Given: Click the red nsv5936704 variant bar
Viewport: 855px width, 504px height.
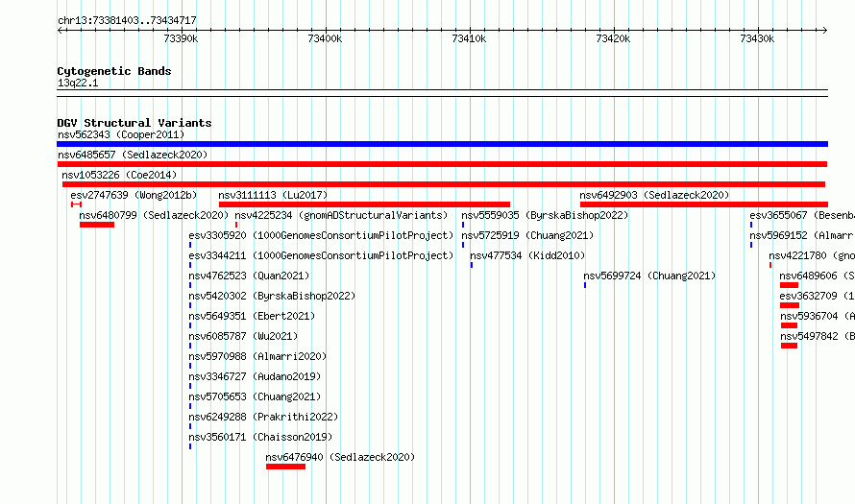Looking at the screenshot, I should [x=789, y=325].
